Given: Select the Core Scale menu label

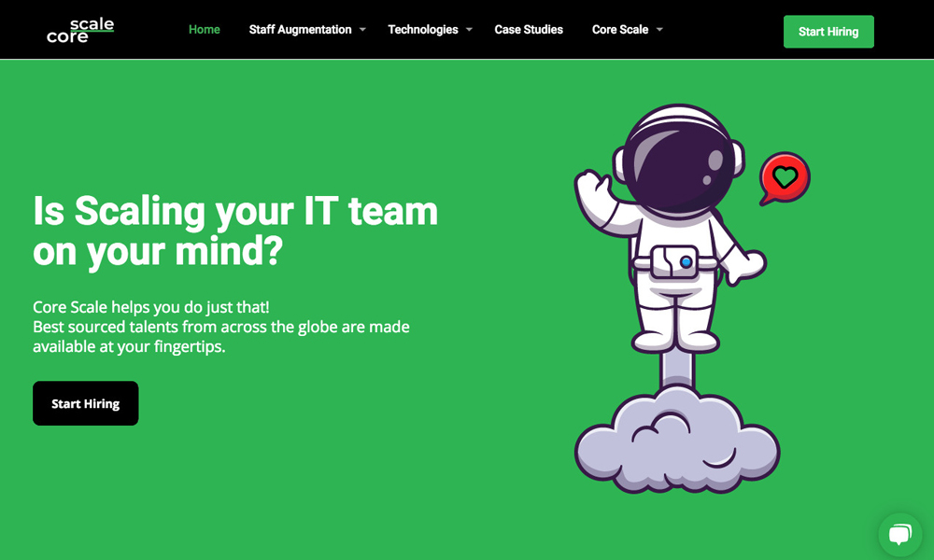Looking at the screenshot, I should [x=620, y=30].
